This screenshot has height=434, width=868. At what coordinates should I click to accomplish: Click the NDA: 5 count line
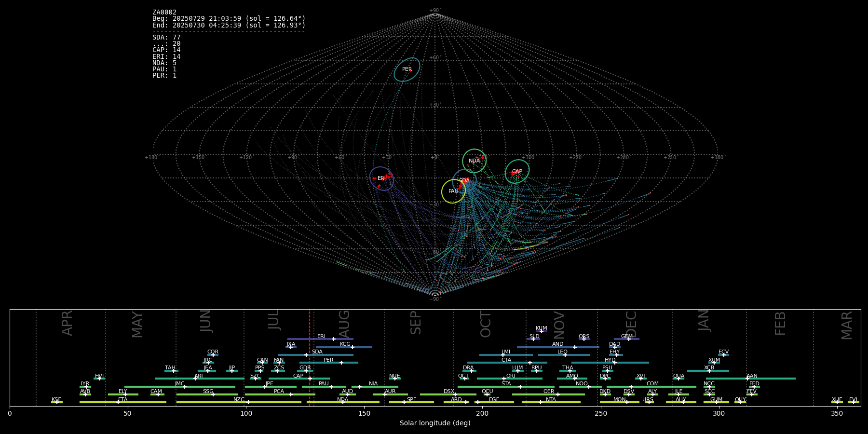coord(164,63)
